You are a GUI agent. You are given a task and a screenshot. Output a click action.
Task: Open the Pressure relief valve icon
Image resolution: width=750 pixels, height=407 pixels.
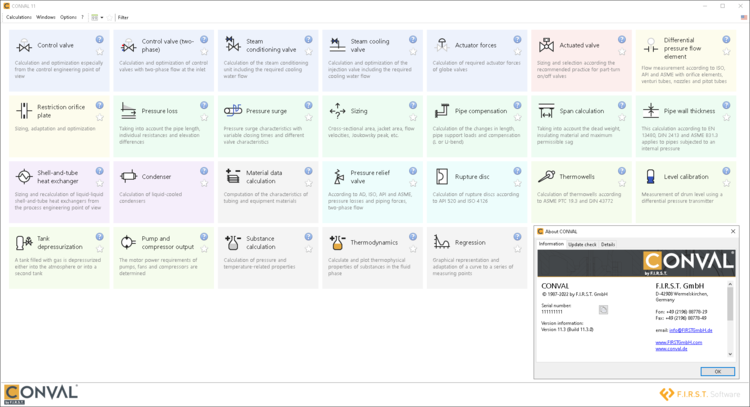click(x=337, y=176)
